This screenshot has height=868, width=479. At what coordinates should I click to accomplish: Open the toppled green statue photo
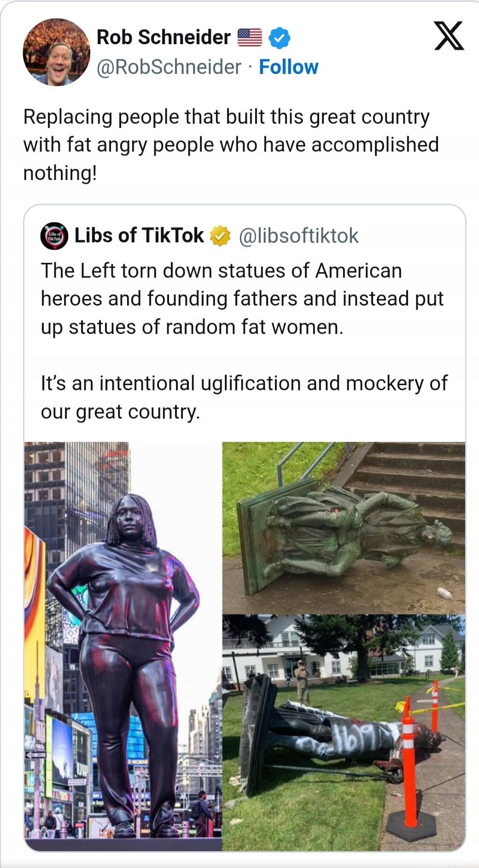tap(344, 527)
